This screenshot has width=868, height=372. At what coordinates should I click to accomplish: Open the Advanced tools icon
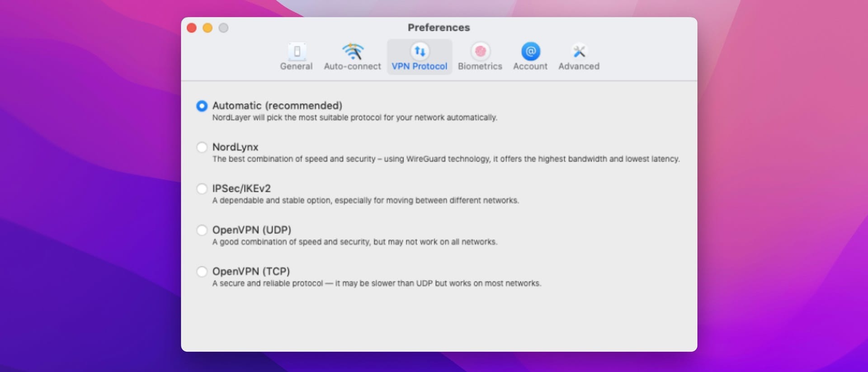[x=579, y=51]
